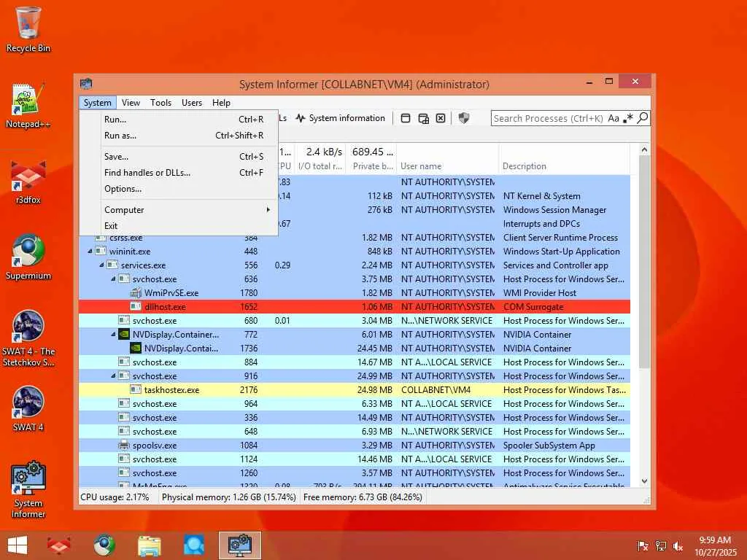Open SWAT 4 - The Stetchkov desktop icon
The width and height of the screenshot is (747, 560).
tap(28, 338)
